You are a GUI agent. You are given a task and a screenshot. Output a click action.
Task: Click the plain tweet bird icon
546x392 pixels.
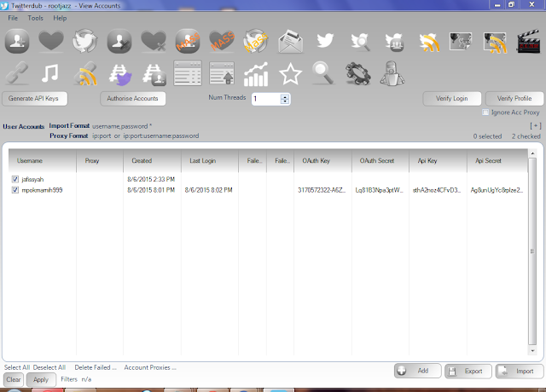[325, 41]
